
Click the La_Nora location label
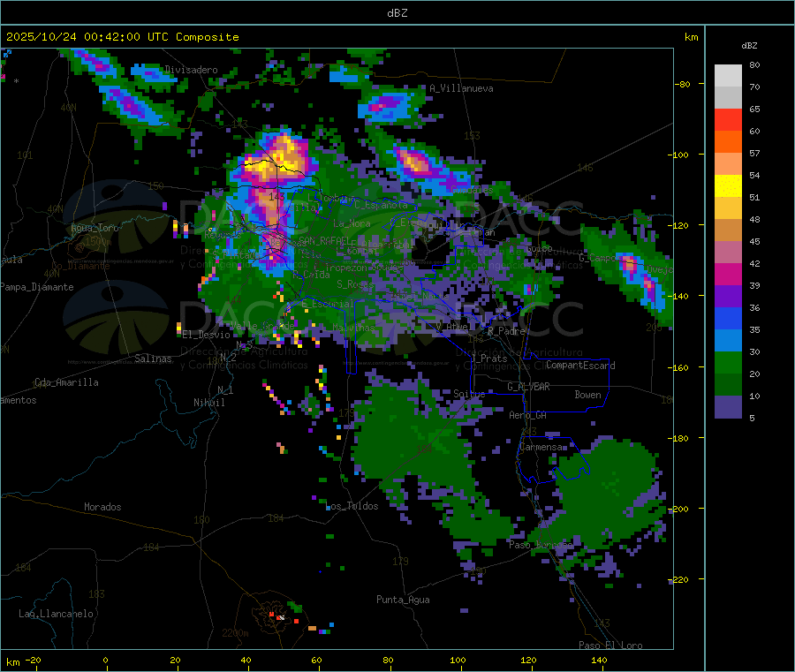click(x=352, y=223)
